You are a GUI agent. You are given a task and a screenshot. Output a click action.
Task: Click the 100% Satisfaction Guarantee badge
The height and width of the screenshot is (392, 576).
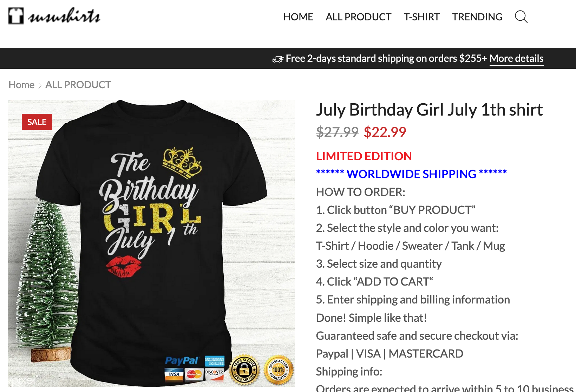pyautogui.click(x=279, y=370)
